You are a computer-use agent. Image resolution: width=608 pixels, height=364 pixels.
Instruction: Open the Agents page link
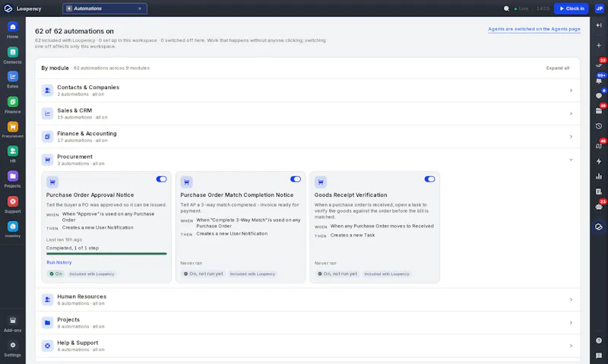click(534, 29)
